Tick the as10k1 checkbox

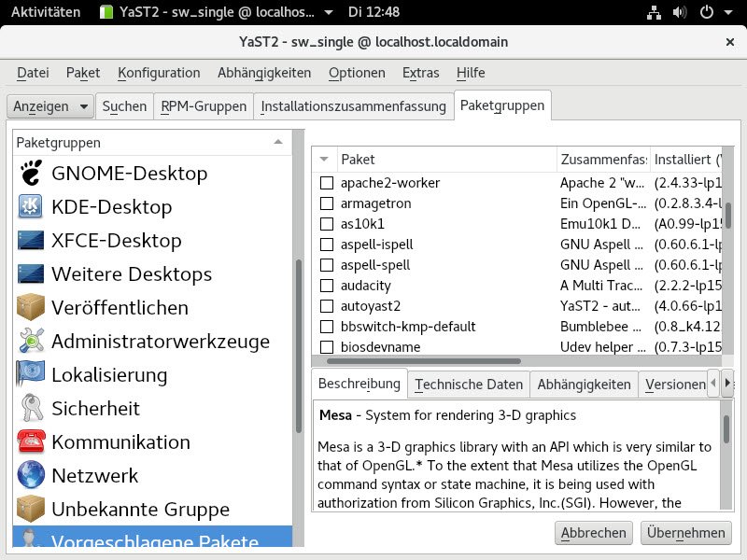click(326, 224)
